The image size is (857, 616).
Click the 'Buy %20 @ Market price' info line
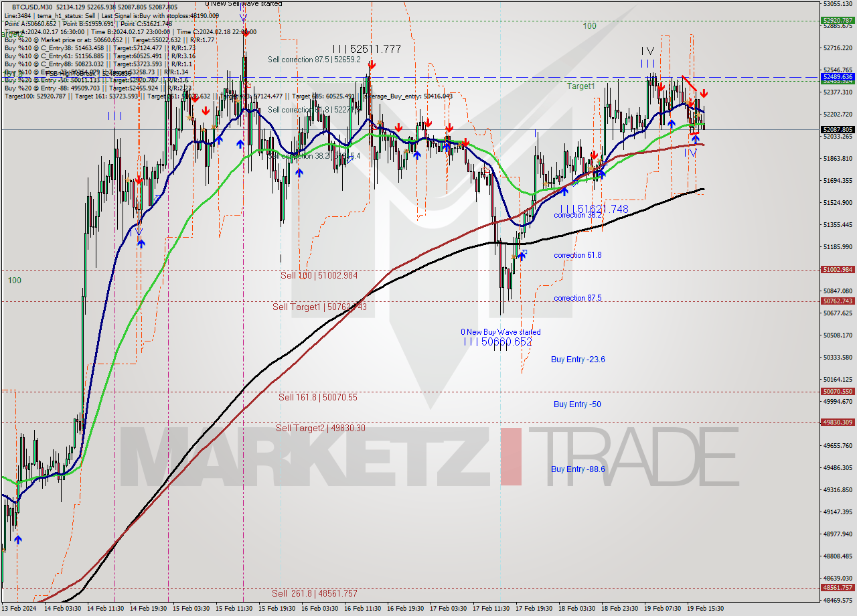click(x=110, y=40)
